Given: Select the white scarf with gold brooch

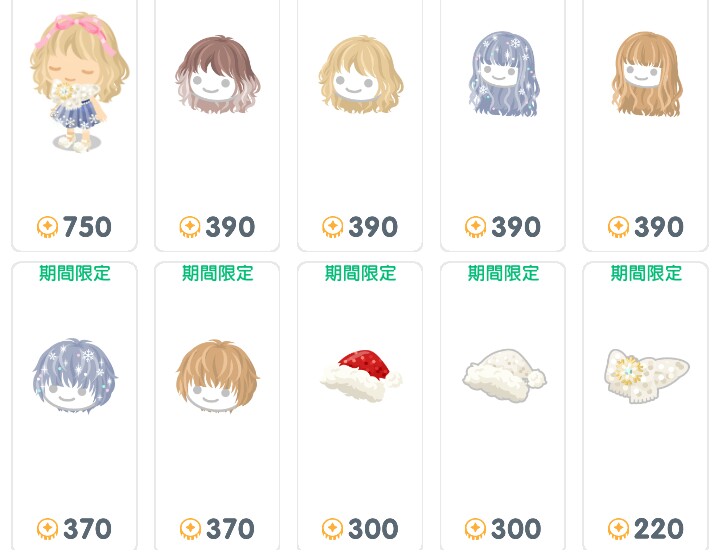Looking at the screenshot, I should (x=647, y=376).
